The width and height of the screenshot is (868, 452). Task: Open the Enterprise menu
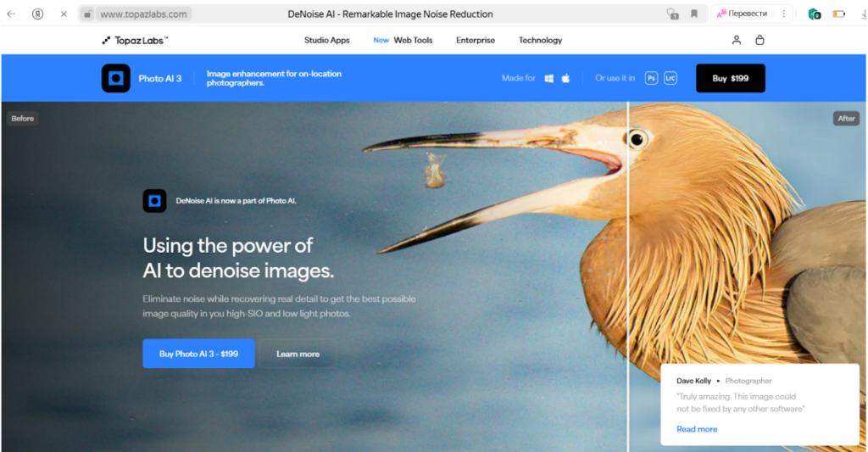[x=475, y=40]
